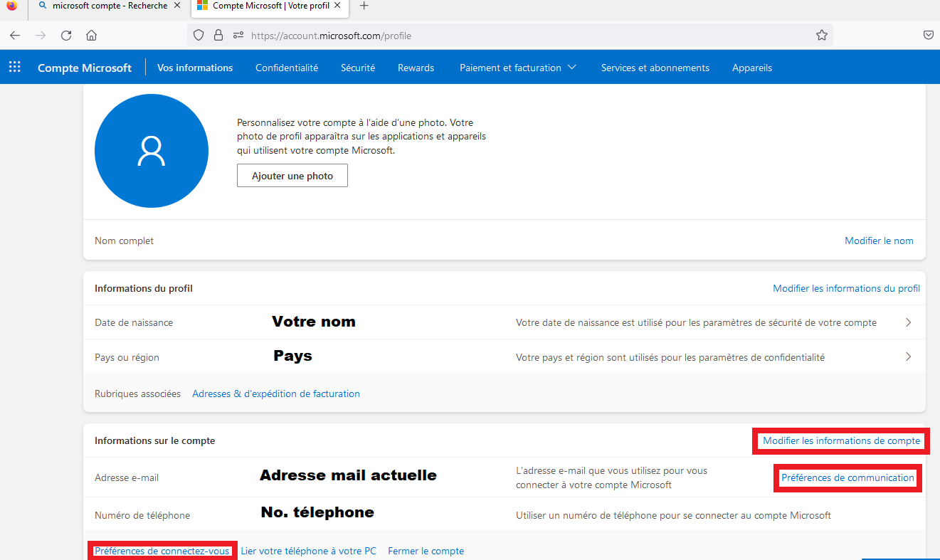Click the Numéro de téléphone label
Image resolution: width=940 pixels, height=560 pixels.
[142, 514]
